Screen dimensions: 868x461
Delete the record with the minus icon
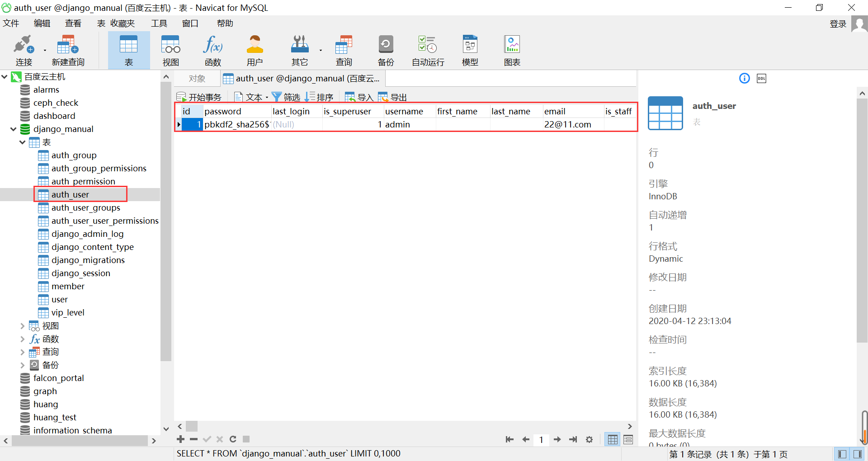(194, 439)
